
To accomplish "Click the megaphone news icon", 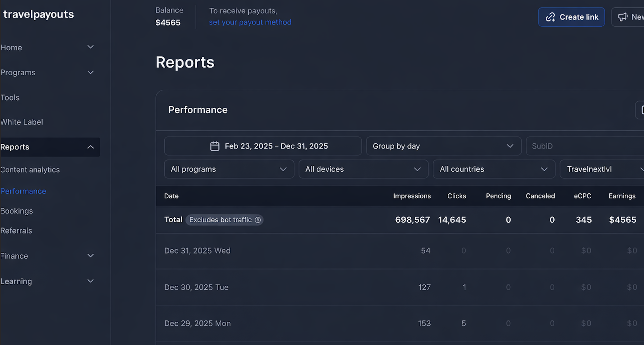I will [x=622, y=17].
